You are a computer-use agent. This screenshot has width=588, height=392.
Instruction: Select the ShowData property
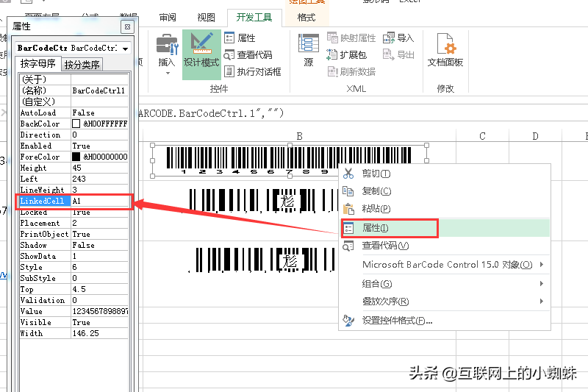click(x=45, y=256)
